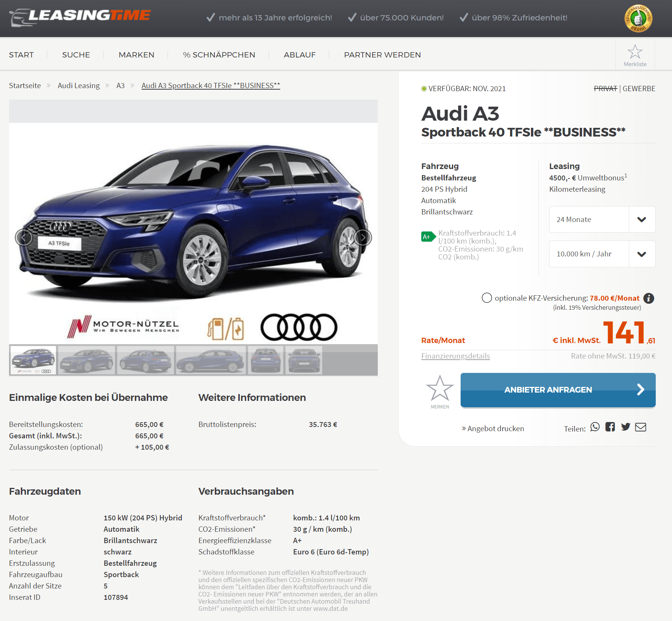The image size is (672, 621).
Task: Select fifth rear-view thumbnail
Action: (265, 360)
